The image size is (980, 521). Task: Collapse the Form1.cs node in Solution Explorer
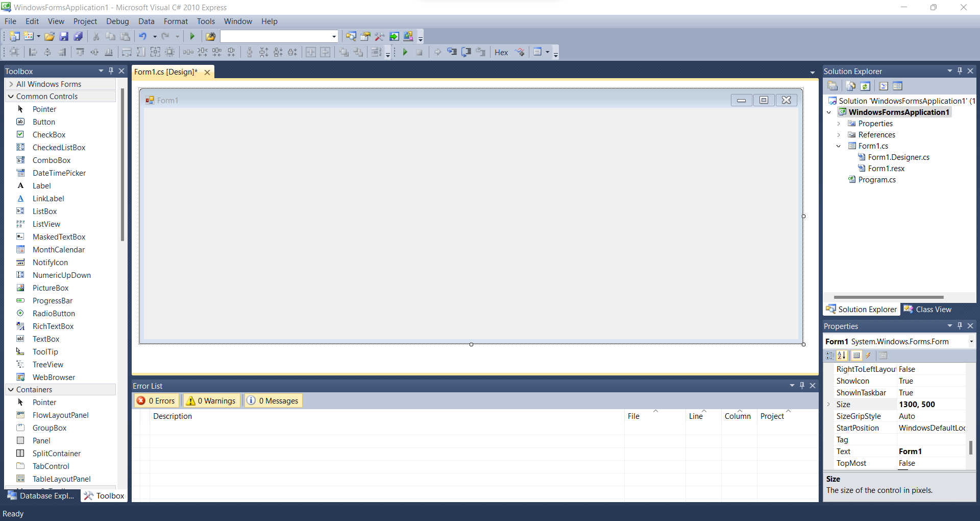(839, 146)
